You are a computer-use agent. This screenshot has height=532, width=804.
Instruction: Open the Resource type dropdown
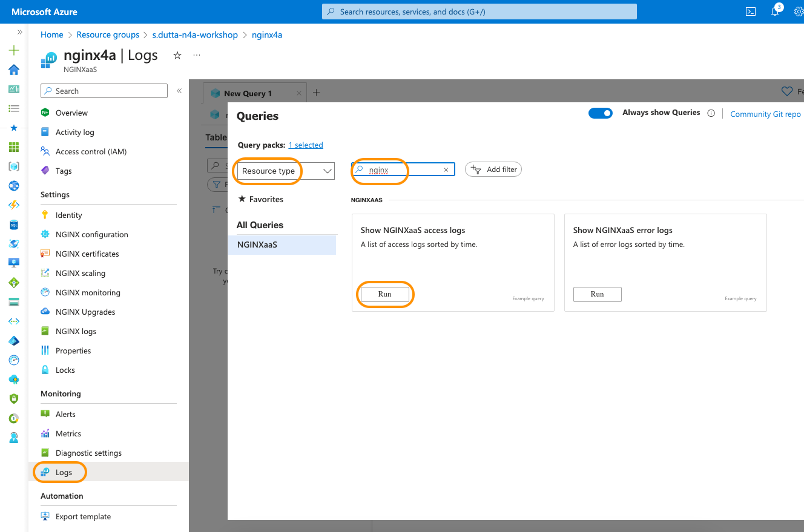point(286,171)
